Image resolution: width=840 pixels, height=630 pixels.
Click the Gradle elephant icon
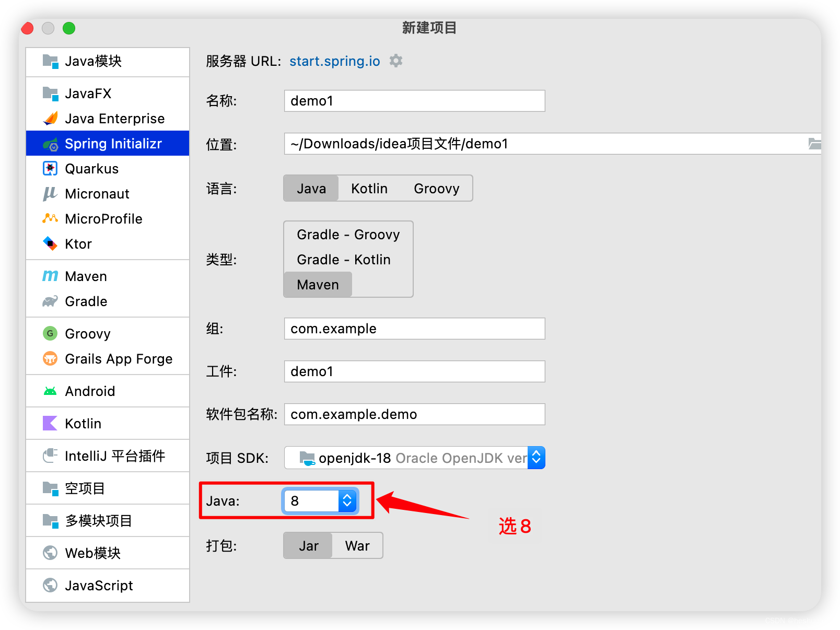point(50,301)
